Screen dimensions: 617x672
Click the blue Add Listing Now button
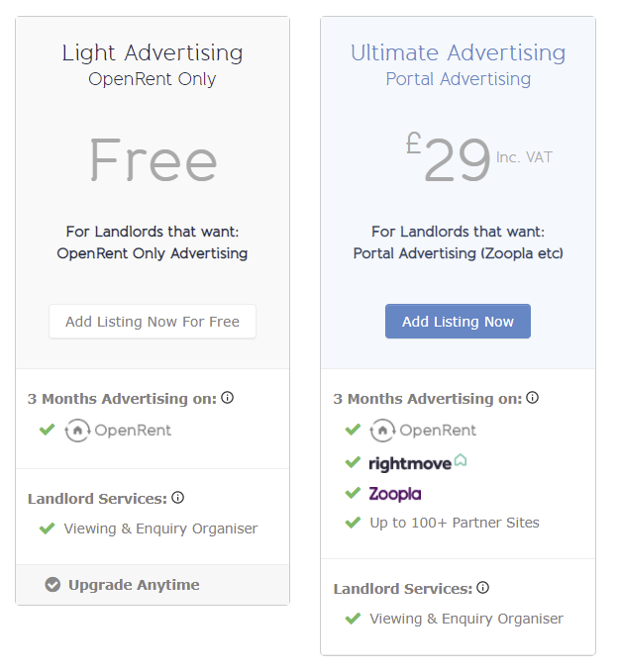(x=458, y=322)
